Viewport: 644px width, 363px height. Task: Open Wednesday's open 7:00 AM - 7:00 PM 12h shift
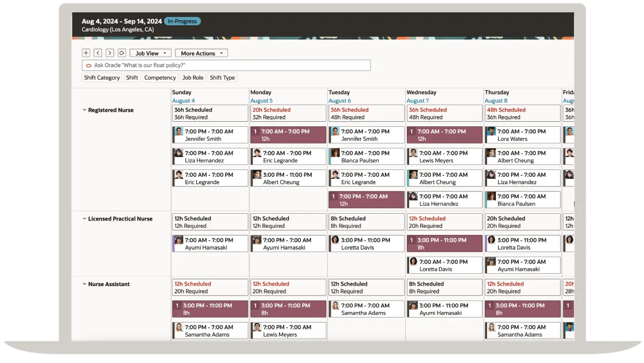[444, 135]
